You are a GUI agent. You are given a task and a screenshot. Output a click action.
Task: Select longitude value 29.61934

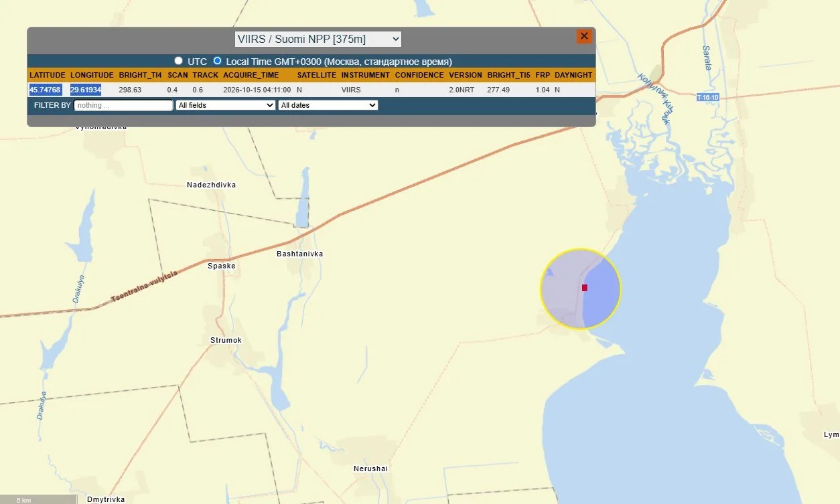click(x=86, y=90)
